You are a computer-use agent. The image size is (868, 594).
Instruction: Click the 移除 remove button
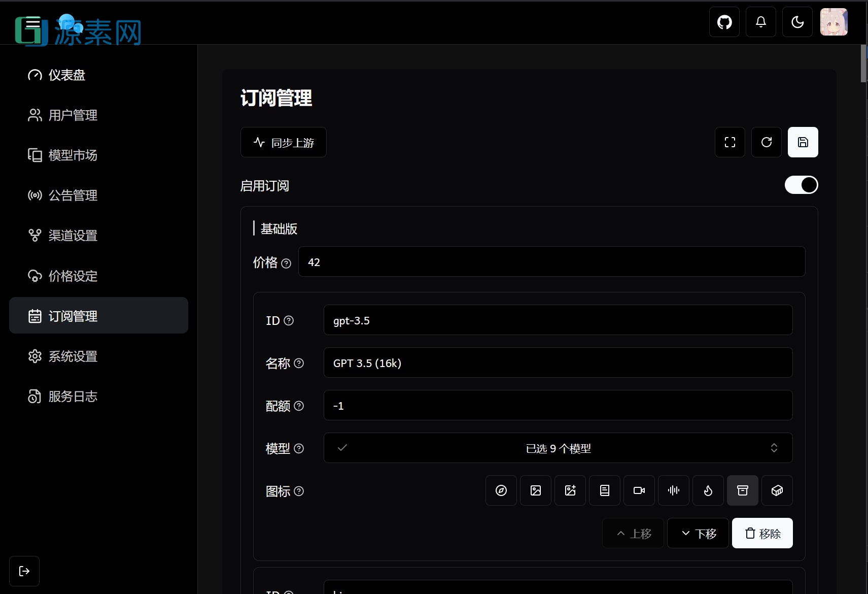762,533
